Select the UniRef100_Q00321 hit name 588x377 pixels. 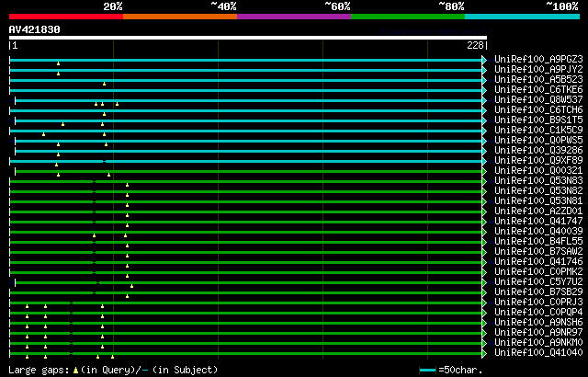coord(538,171)
